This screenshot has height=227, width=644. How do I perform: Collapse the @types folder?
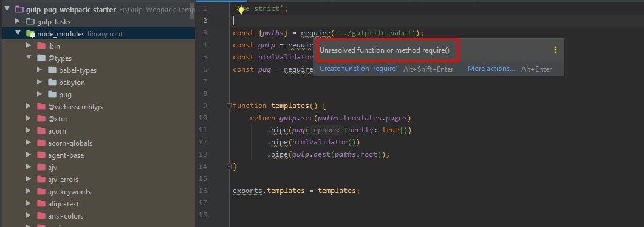pos(29,58)
